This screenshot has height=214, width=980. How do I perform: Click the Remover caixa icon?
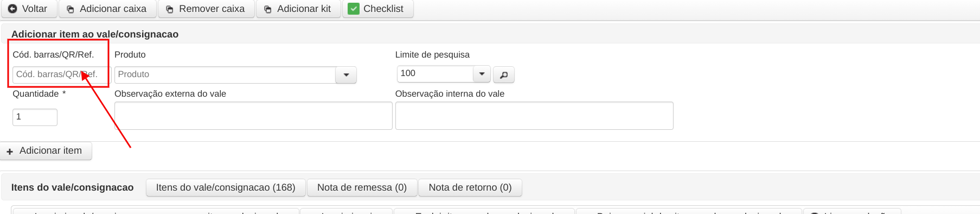pyautogui.click(x=169, y=9)
